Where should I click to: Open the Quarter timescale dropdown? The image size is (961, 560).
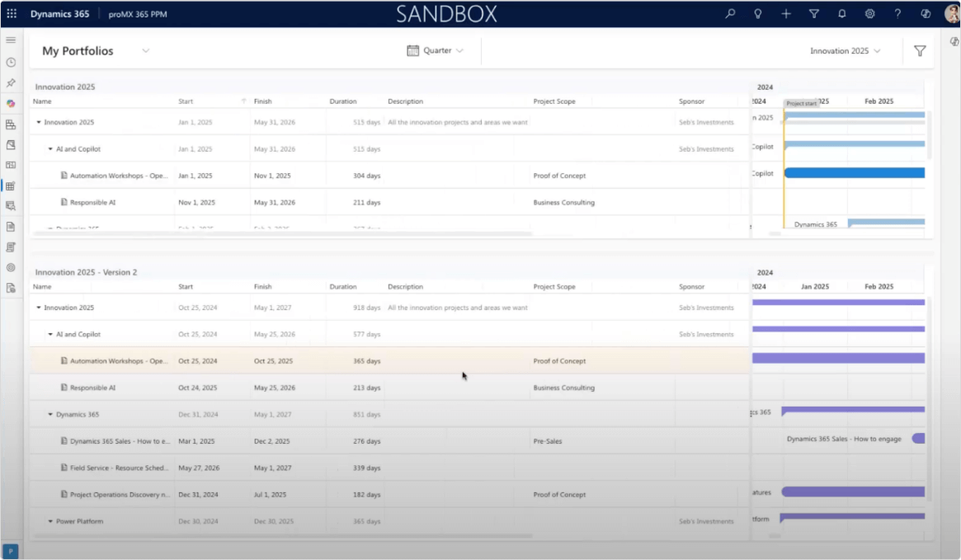click(436, 51)
